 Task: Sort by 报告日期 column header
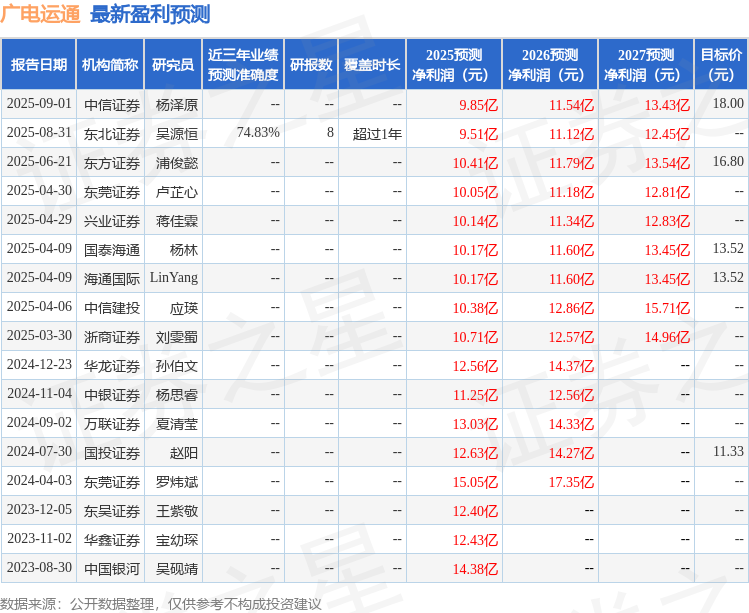[x=39, y=65]
